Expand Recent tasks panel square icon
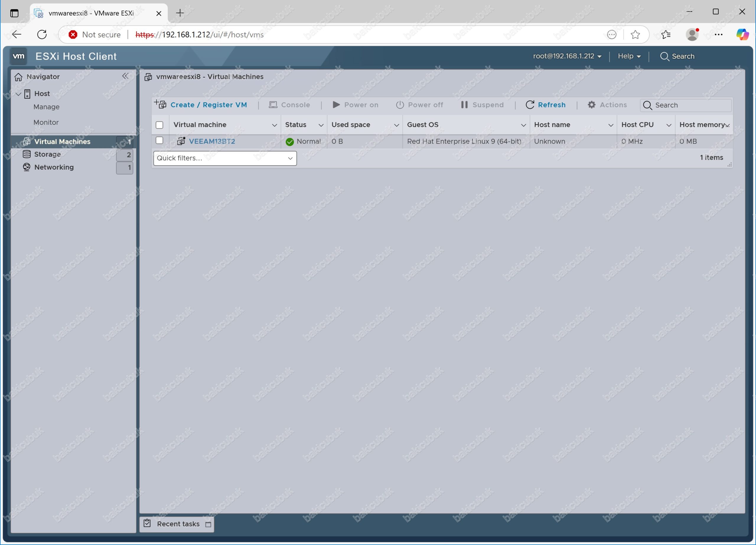756x545 pixels. click(x=208, y=524)
